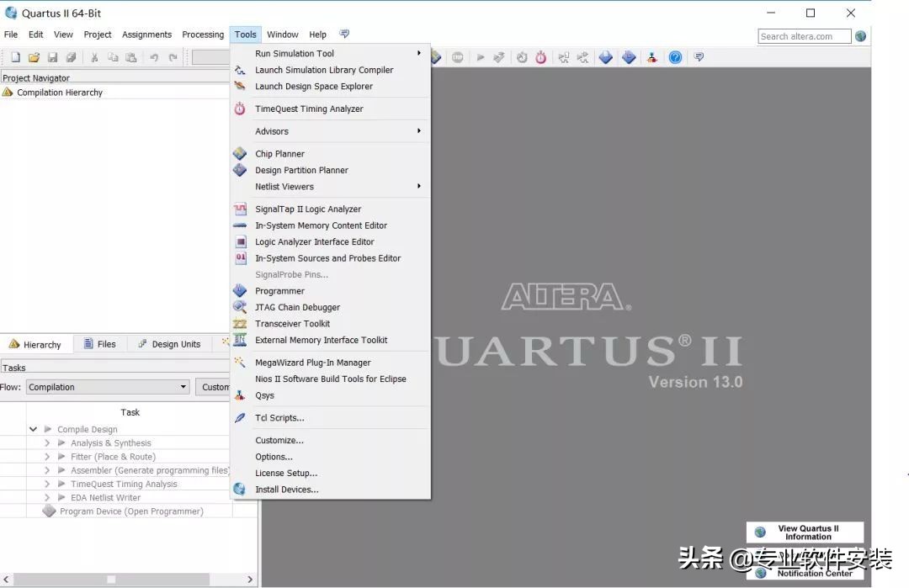Switch to the Files tab

[x=99, y=344]
